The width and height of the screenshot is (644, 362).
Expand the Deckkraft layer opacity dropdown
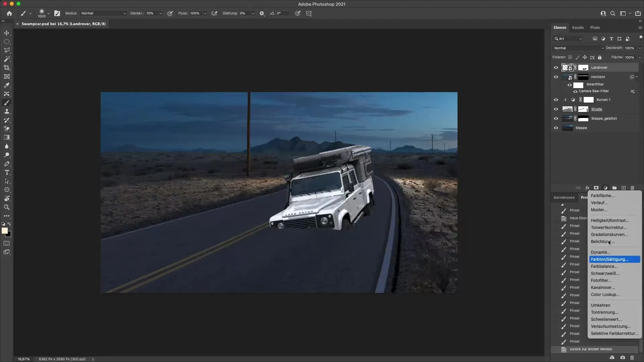point(639,48)
